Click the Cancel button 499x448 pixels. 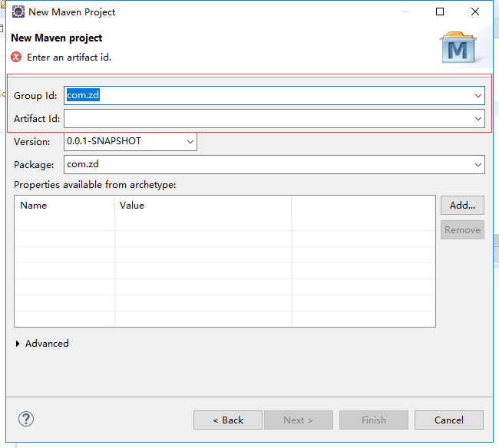click(x=449, y=420)
